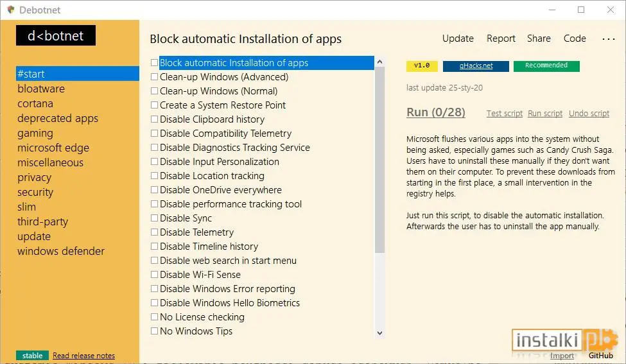
Task: Click the v1.0 version badge
Action: pos(422,66)
